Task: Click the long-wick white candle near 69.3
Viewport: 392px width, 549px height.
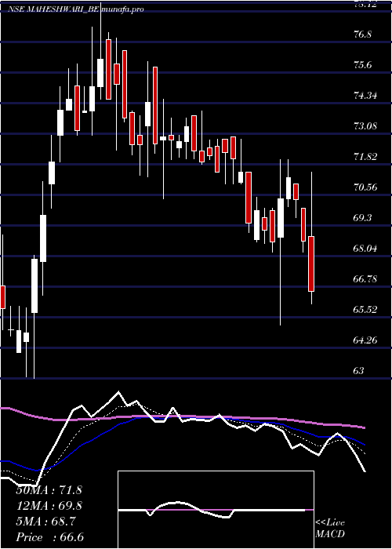Action: coord(281,218)
